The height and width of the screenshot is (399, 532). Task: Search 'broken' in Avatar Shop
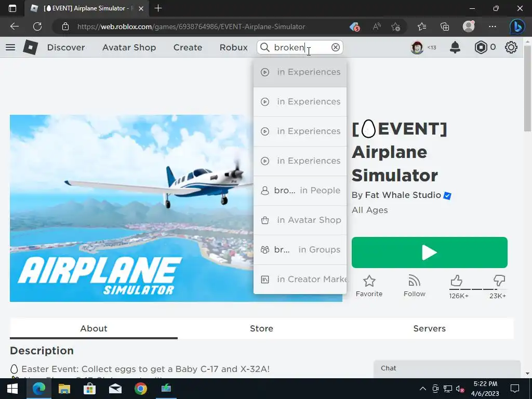[300, 220]
